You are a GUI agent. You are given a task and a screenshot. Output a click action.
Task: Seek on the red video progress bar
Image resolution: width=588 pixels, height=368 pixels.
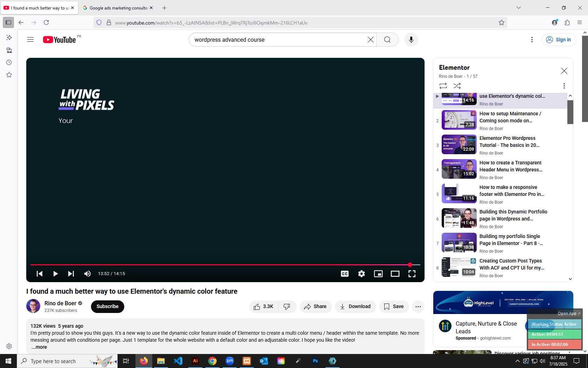click(225, 265)
